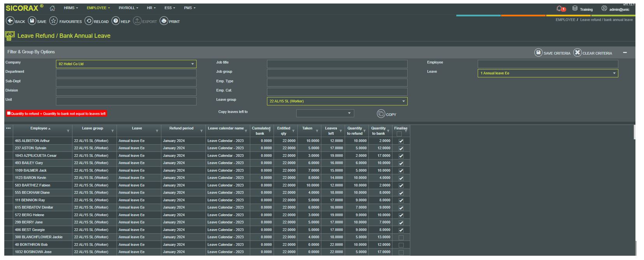This screenshot has height=260, width=644.
Task: Add page to Favourites star icon
Action: click(x=54, y=21)
